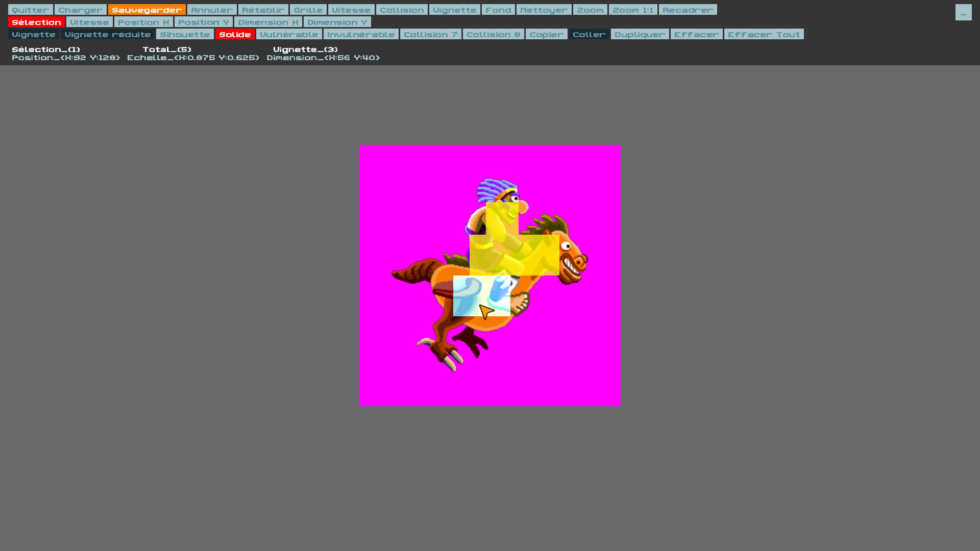This screenshot has height=551, width=980.
Task: Click the Coller paste button
Action: [589, 34]
